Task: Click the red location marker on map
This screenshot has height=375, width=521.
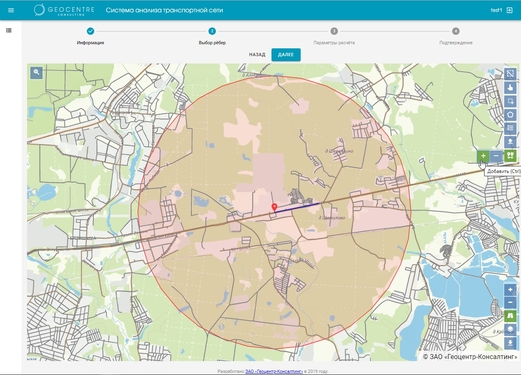Action: (274, 207)
